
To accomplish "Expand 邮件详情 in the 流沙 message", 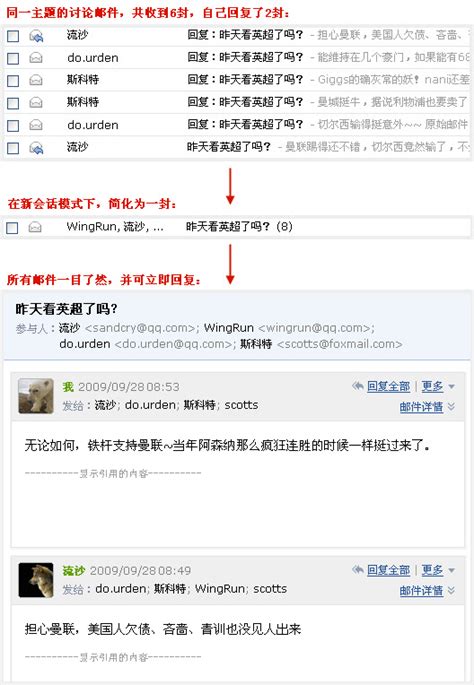I will click(427, 591).
